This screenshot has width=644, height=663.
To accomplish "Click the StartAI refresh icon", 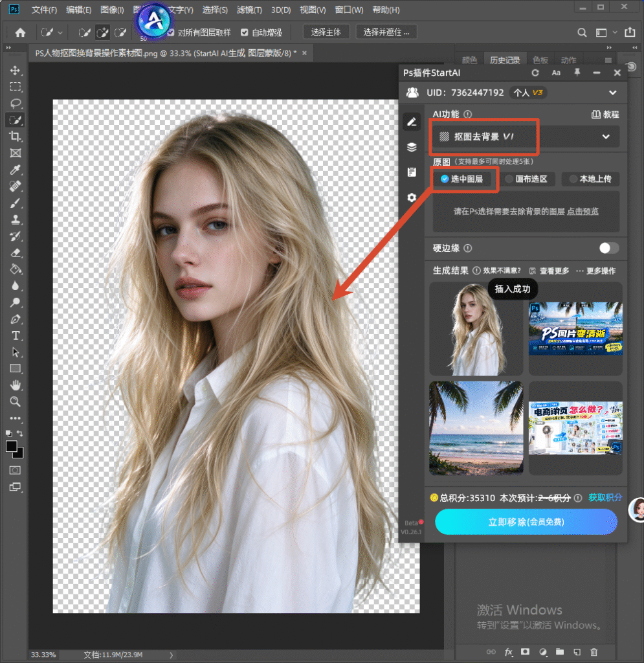I will point(535,73).
